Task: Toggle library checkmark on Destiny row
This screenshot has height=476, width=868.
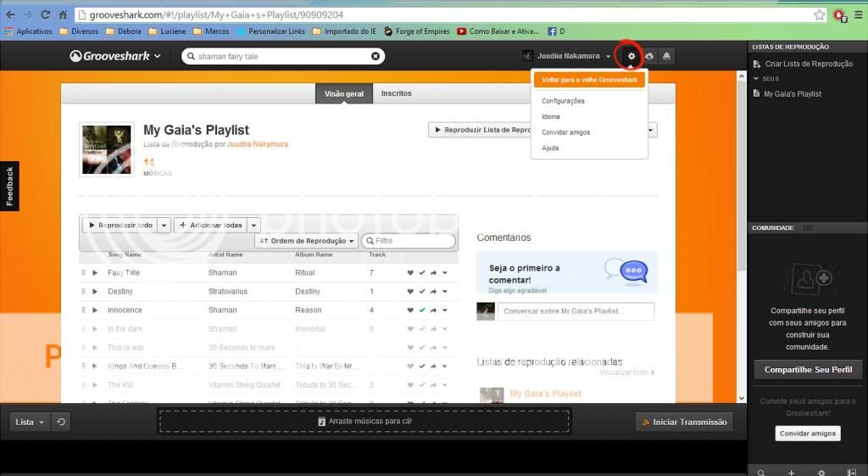Action: coord(422,292)
